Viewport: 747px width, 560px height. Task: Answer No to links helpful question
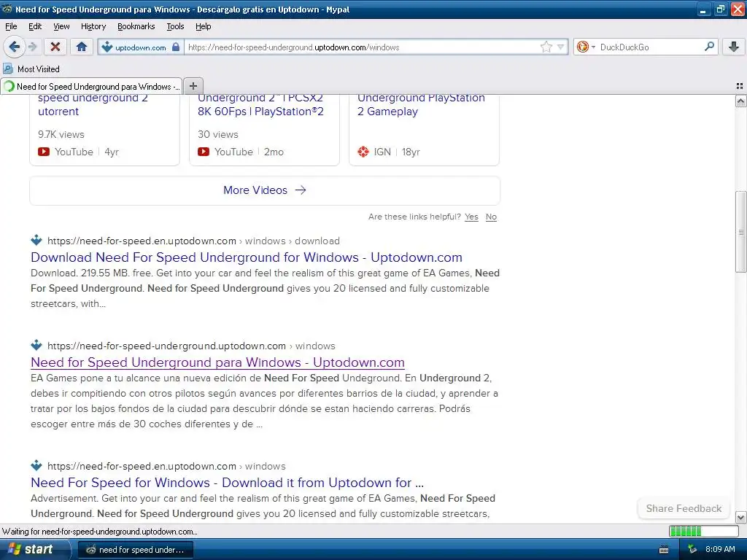491,217
